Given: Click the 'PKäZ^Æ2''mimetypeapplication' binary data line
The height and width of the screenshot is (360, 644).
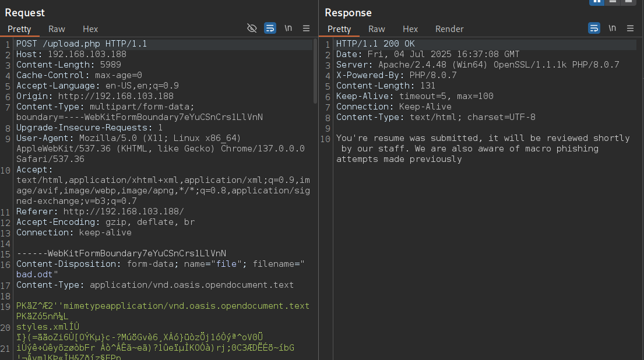Looking at the screenshot, I should [163, 306].
